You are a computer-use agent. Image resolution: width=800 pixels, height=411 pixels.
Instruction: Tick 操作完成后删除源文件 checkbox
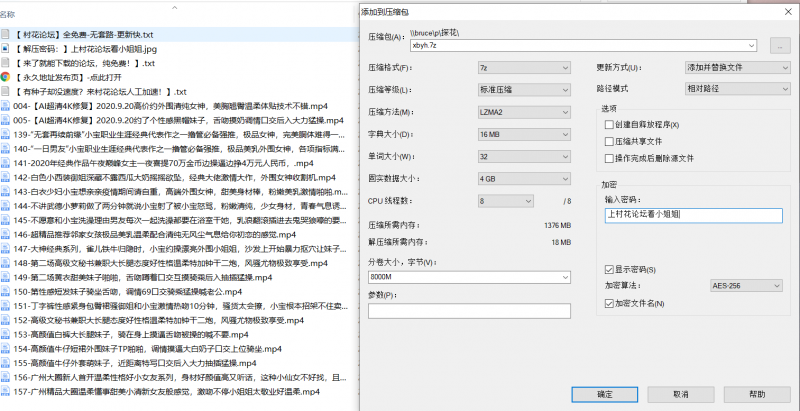point(609,158)
